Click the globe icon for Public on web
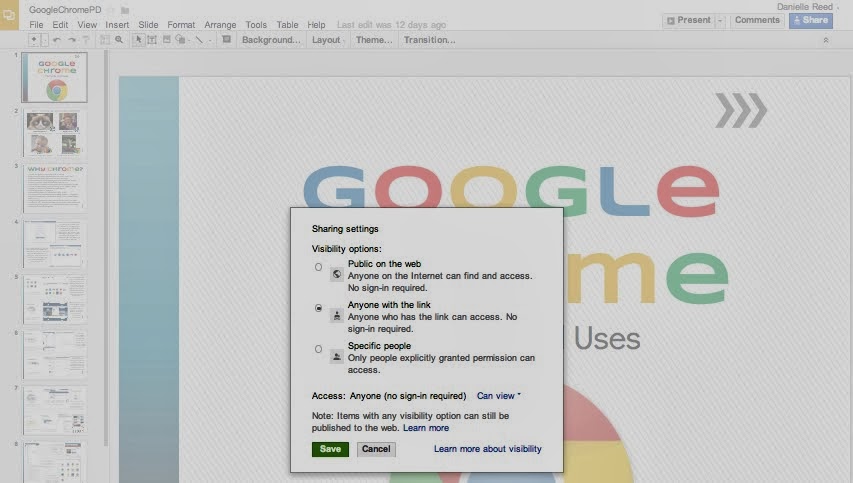Screen dimensions: 853x483 [337, 274]
